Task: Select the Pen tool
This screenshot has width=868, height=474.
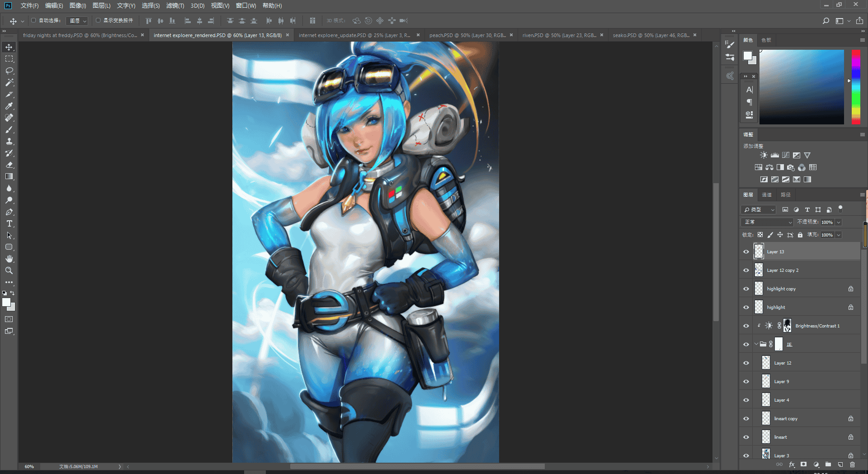Action: click(9, 212)
